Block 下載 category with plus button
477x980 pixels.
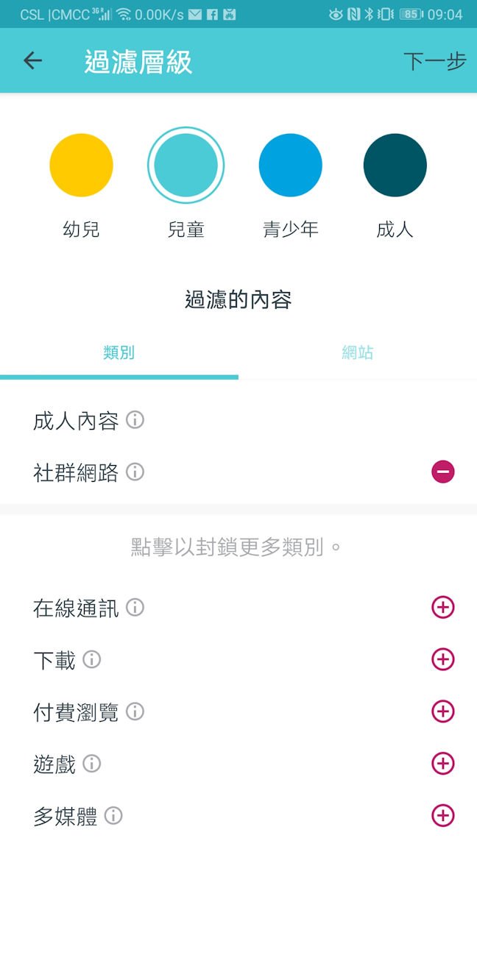tap(442, 660)
